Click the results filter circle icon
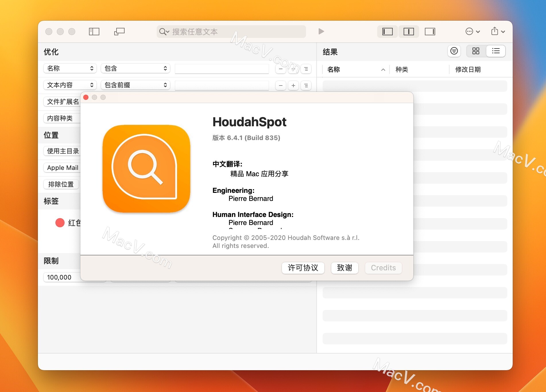Image resolution: width=546 pixels, height=392 pixels. (454, 51)
